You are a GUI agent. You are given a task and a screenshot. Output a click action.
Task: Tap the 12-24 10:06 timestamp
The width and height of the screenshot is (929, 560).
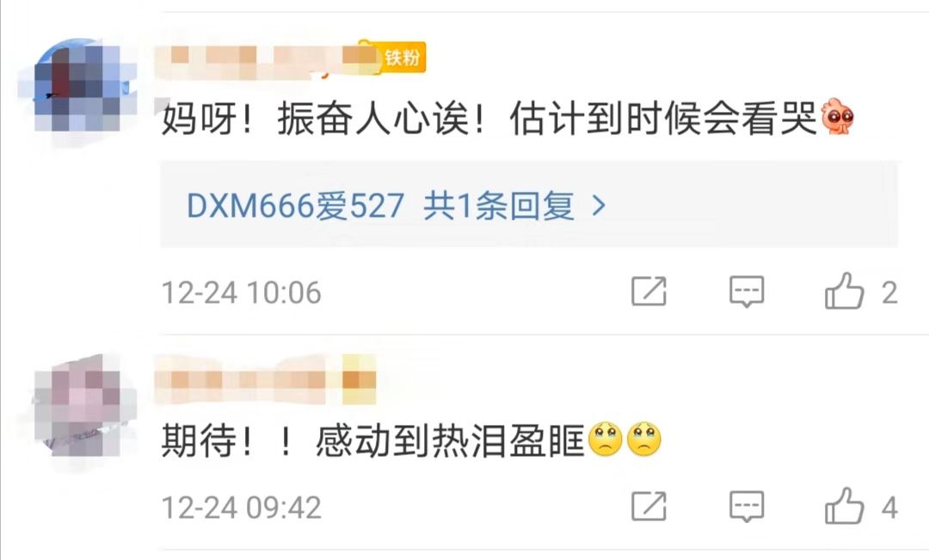click(x=241, y=292)
